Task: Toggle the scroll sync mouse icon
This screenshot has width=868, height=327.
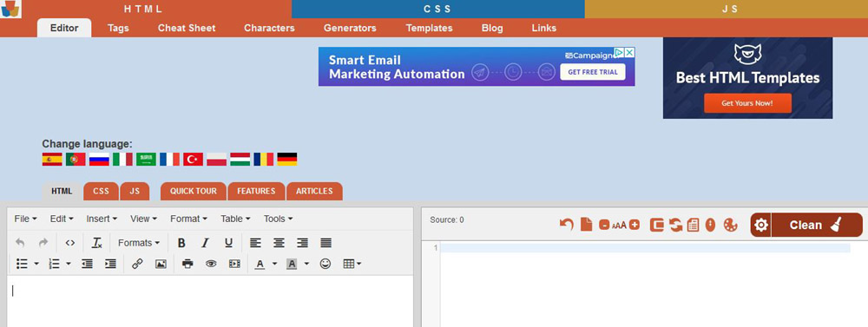Action: tap(711, 225)
